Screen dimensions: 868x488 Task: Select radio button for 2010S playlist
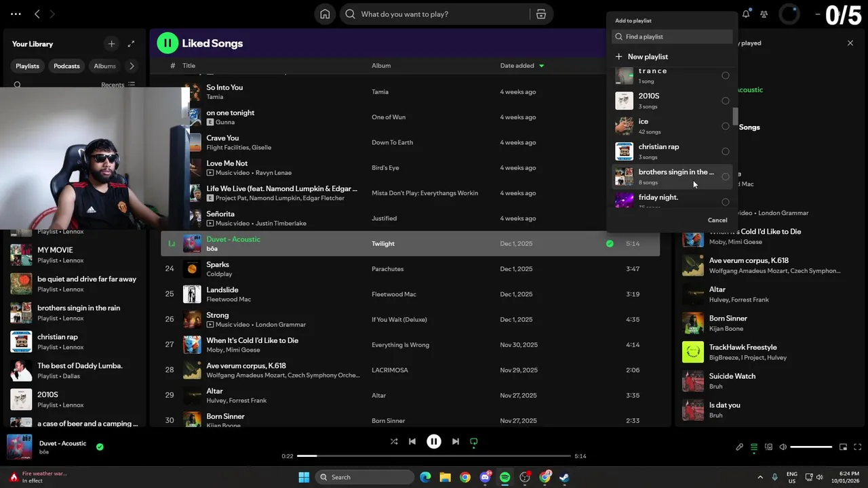click(x=726, y=101)
